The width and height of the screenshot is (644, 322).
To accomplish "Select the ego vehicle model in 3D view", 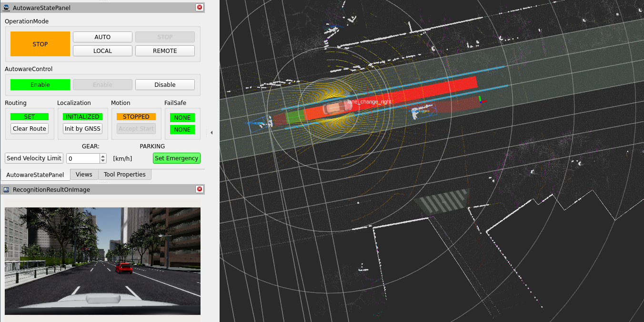I will point(338,107).
